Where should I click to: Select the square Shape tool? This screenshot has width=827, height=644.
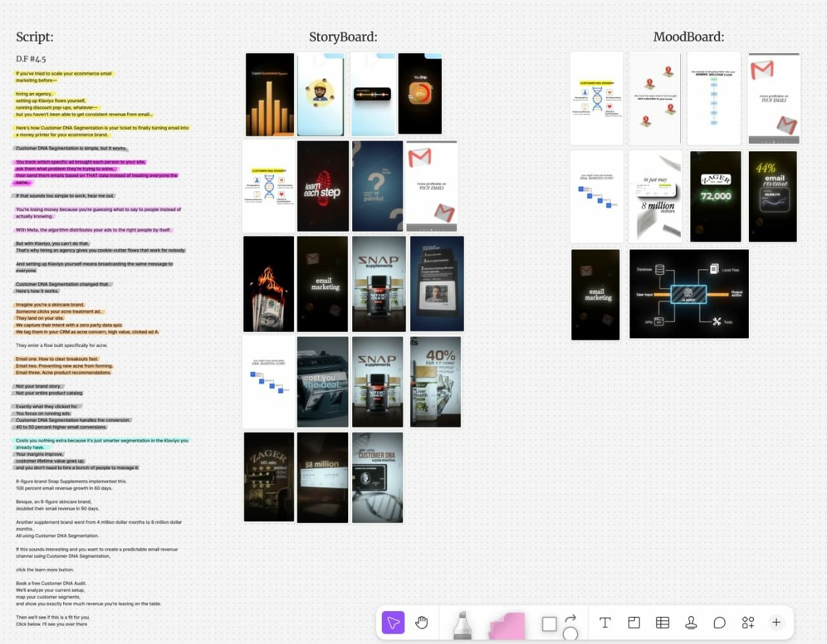(549, 624)
